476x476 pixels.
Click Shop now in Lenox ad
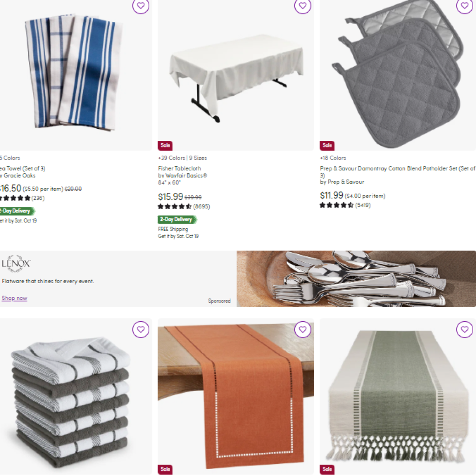[14, 298]
